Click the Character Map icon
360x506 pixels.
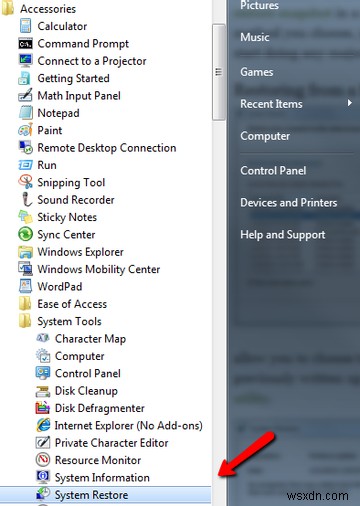[43, 338]
